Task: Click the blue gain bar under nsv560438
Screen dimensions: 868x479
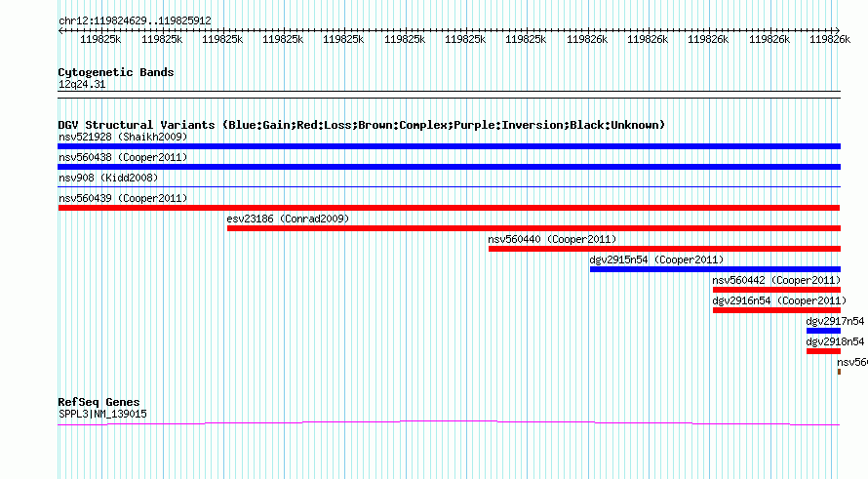Action: 449,167
